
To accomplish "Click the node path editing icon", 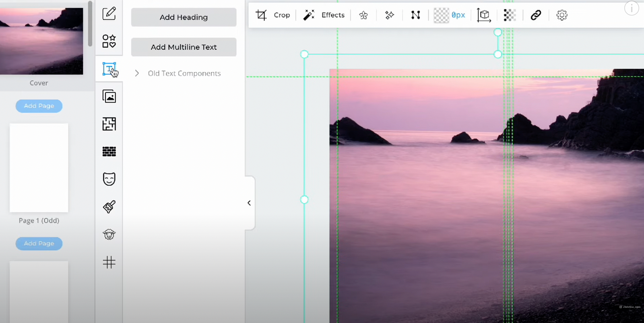I will tap(415, 15).
